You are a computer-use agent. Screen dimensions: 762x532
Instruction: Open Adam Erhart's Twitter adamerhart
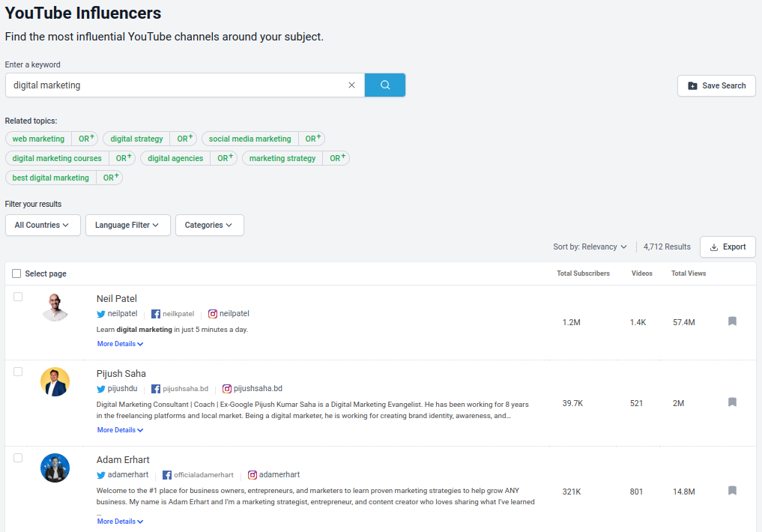tap(122, 474)
